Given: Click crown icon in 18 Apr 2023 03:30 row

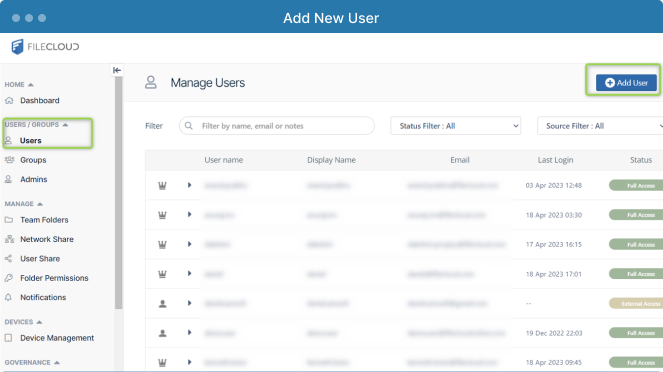Looking at the screenshot, I should (162, 215).
